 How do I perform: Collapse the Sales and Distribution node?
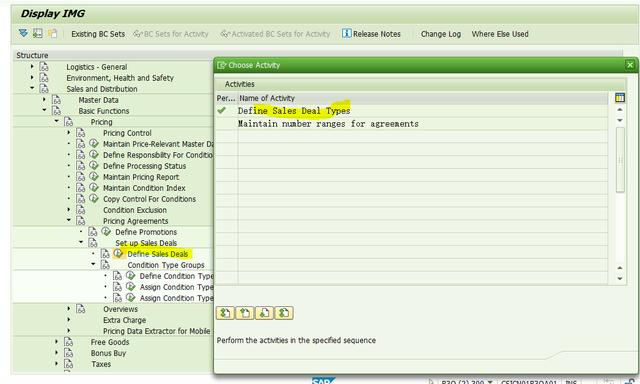[x=32, y=88]
